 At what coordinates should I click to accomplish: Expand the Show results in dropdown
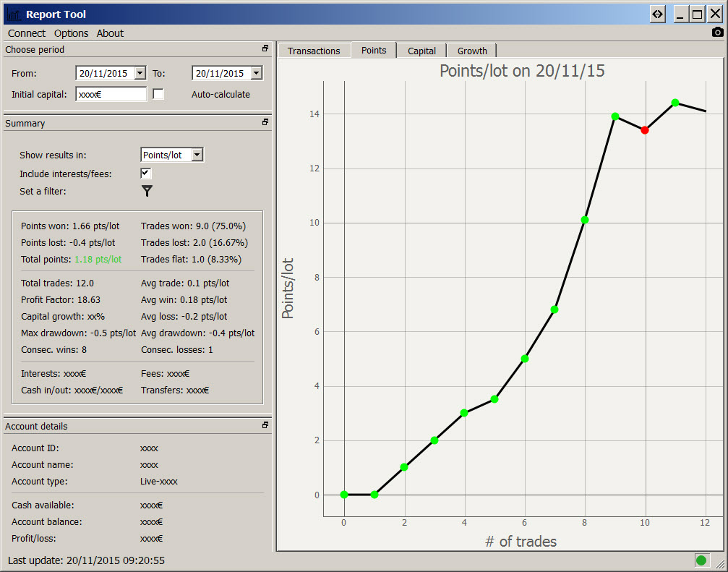click(197, 155)
